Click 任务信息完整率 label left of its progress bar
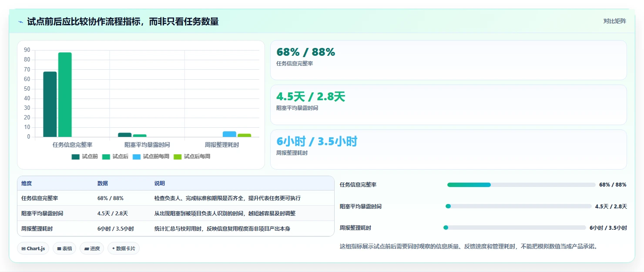Screen dimensions: 644x272 [358, 185]
